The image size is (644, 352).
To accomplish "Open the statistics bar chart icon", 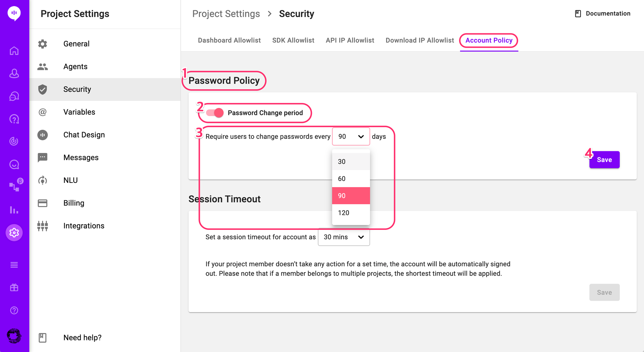I will (x=14, y=210).
